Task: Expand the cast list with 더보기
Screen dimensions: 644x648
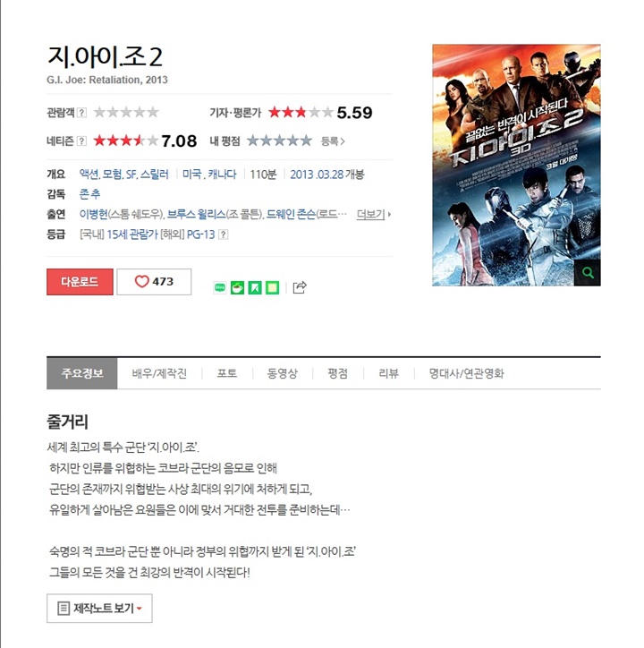Action: (x=373, y=214)
